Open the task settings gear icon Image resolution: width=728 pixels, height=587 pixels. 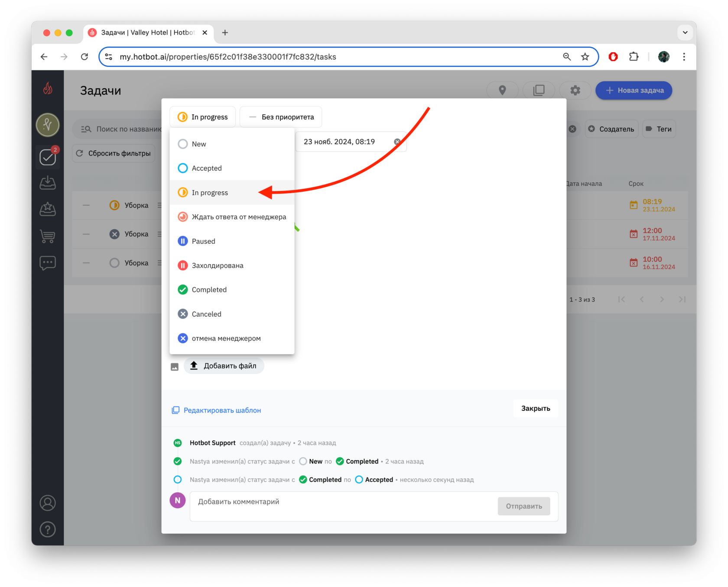click(x=575, y=90)
